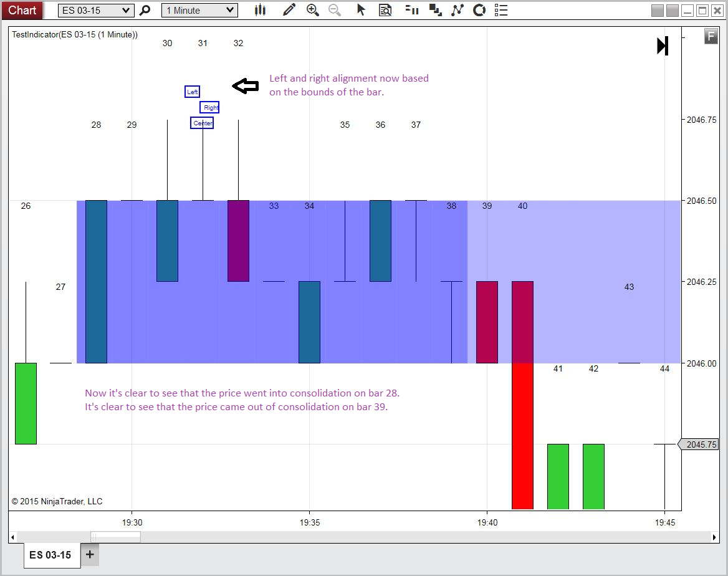Click the © 2015 NinjaTrader, LLC text
The width and height of the screenshot is (728, 576).
(57, 501)
